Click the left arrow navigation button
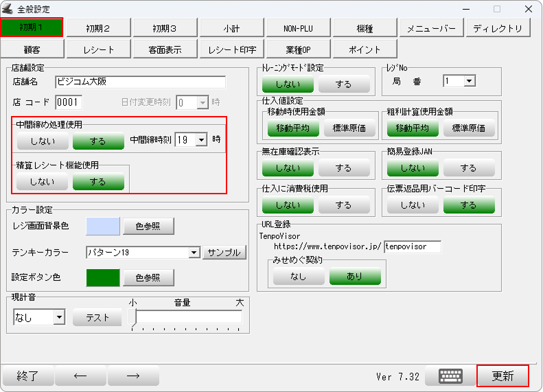Viewport: 543px width, 392px height. (80, 376)
